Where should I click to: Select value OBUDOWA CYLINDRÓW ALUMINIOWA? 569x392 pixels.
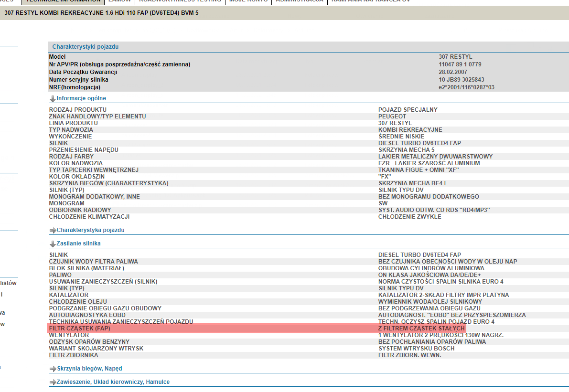[431, 268]
